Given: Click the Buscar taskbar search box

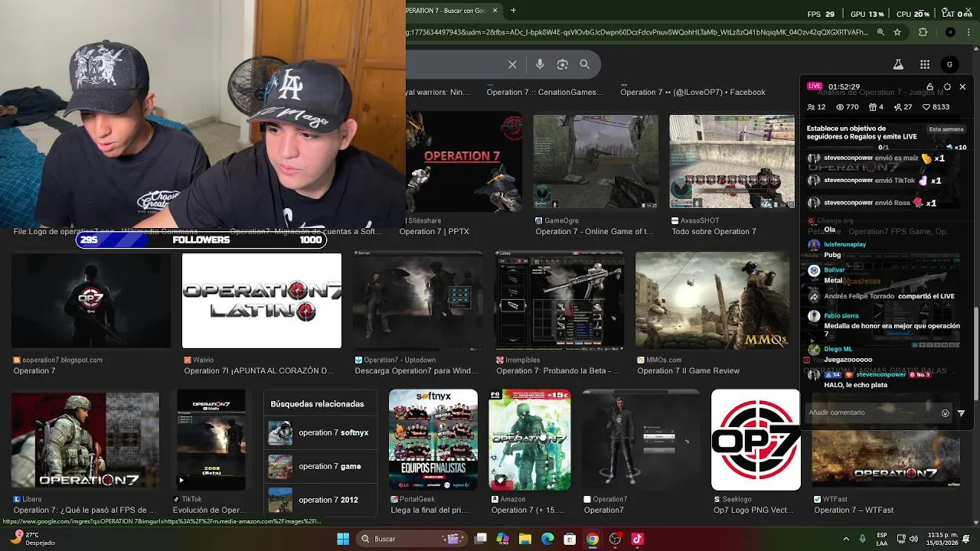Looking at the screenshot, I should (413, 539).
